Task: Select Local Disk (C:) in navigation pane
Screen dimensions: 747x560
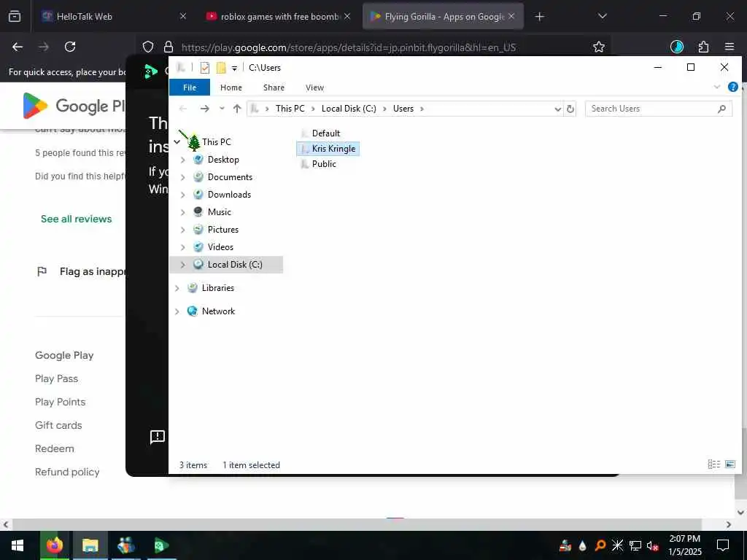Action: click(x=235, y=265)
